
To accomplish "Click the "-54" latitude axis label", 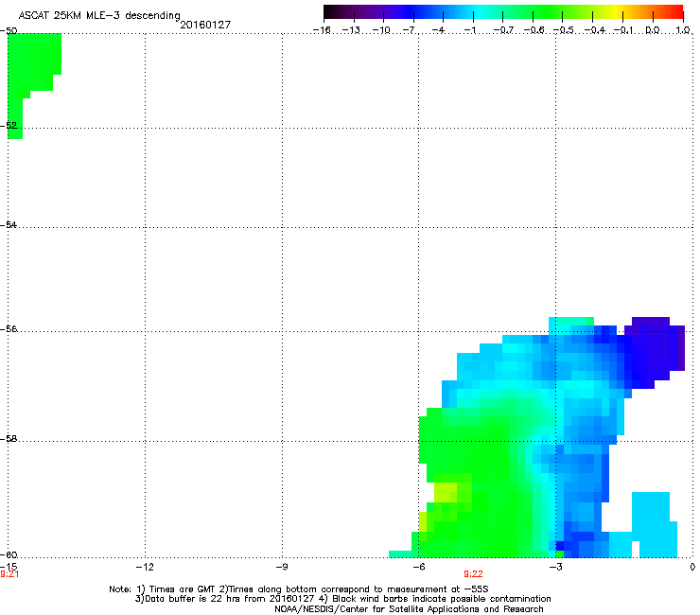I will coord(9,224).
